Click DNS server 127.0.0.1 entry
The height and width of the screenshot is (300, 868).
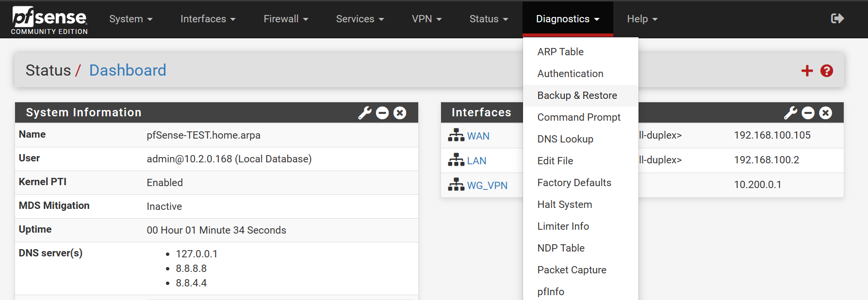(197, 254)
